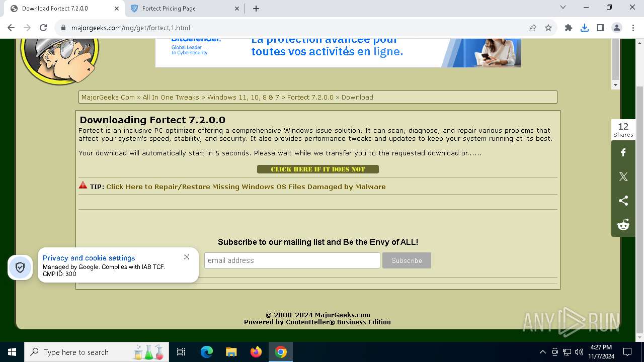Click ad frame scroll down arrow
Screen dimensions: 644x362
coord(615,85)
